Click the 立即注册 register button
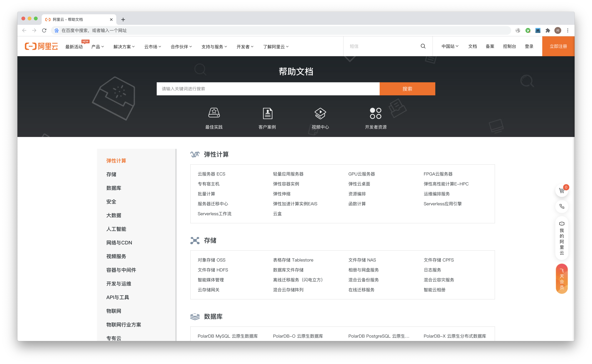592x364 pixels. point(558,46)
